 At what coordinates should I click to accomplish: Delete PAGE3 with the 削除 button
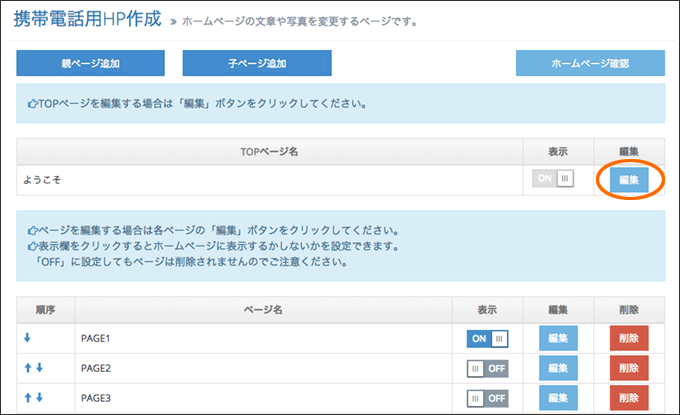(x=629, y=398)
